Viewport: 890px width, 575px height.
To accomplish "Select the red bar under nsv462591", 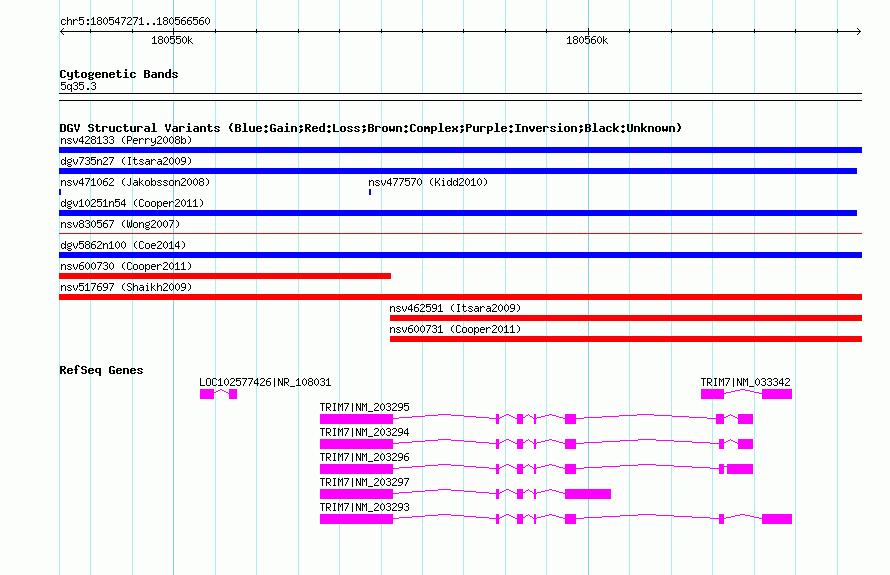I will [x=626, y=318].
